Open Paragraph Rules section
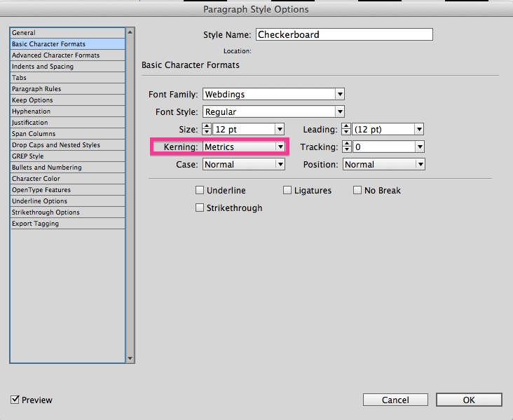The image size is (513, 420). tap(68, 89)
